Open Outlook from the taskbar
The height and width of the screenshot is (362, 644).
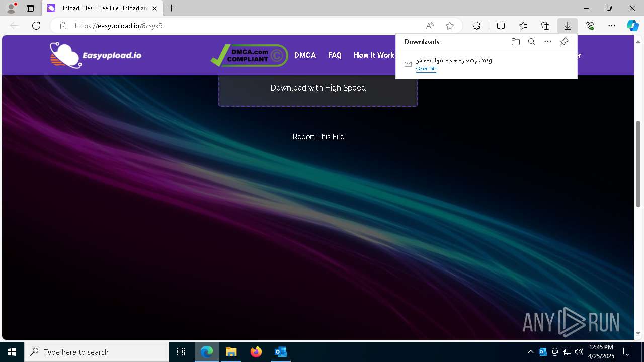click(280, 352)
